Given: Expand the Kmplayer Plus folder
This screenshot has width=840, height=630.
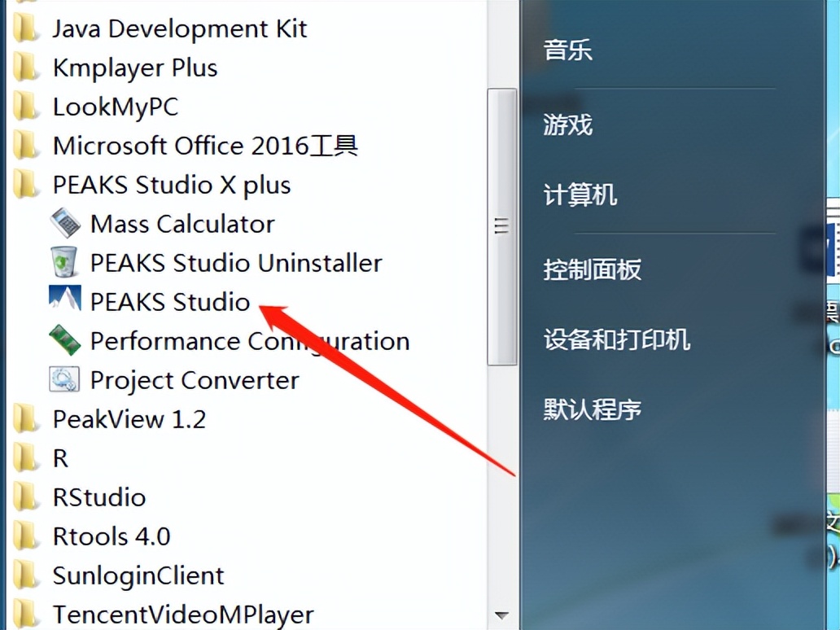Looking at the screenshot, I should pyautogui.click(x=134, y=68).
